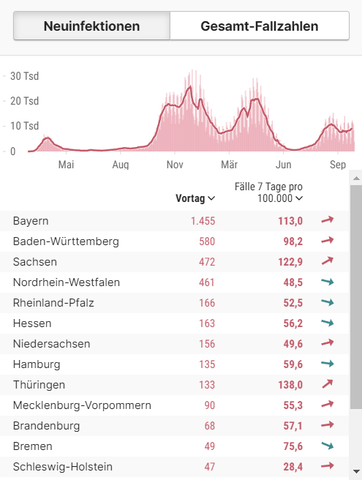Click Nordrhein-Westfalen's teal trend arrow
The image size is (362, 480).
327,282
